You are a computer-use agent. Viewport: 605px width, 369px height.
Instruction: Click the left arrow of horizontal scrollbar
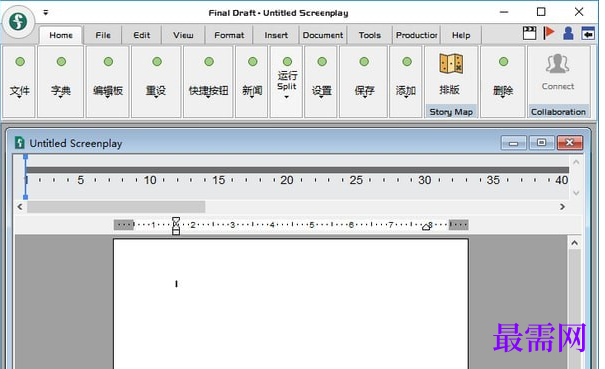20,207
